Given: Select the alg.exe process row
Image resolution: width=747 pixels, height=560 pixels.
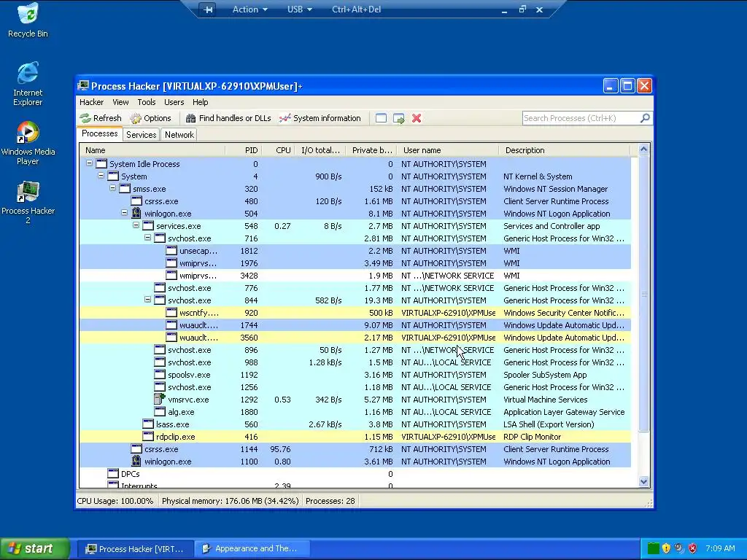Looking at the screenshot, I should 355,412.
